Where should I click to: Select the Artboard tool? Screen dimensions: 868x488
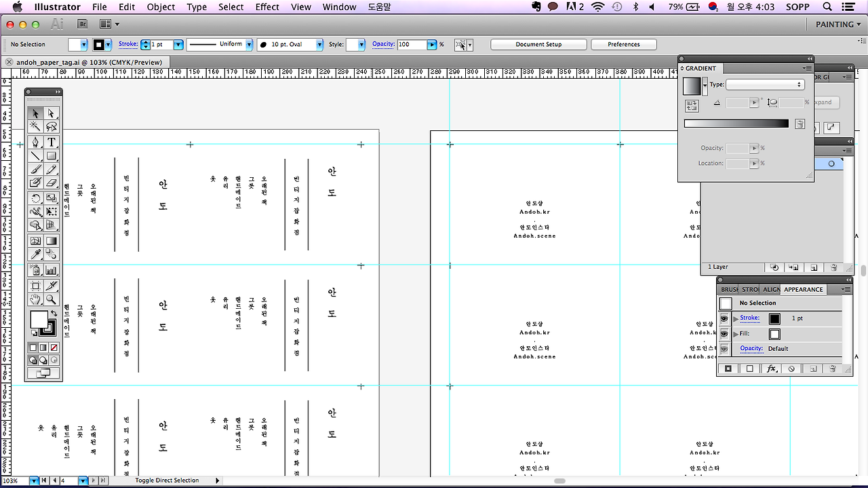(36, 286)
